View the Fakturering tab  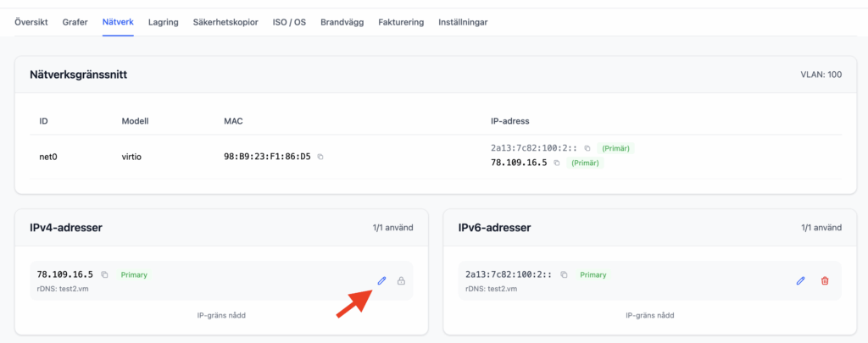[x=401, y=22]
